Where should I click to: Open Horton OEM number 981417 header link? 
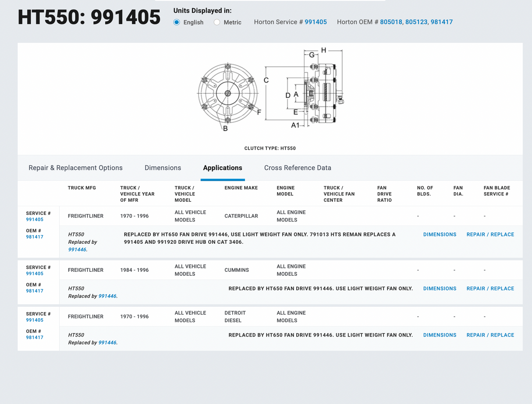click(441, 22)
